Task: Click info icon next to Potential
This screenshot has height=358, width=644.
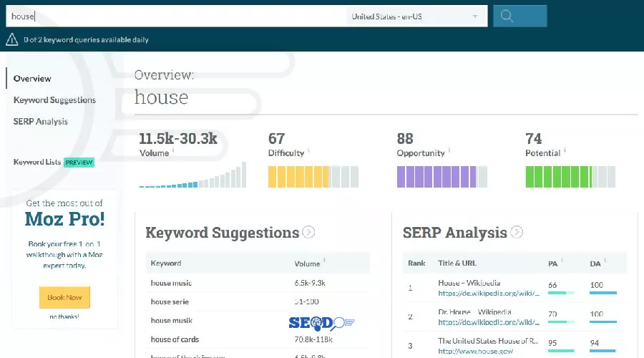Action: point(565,150)
